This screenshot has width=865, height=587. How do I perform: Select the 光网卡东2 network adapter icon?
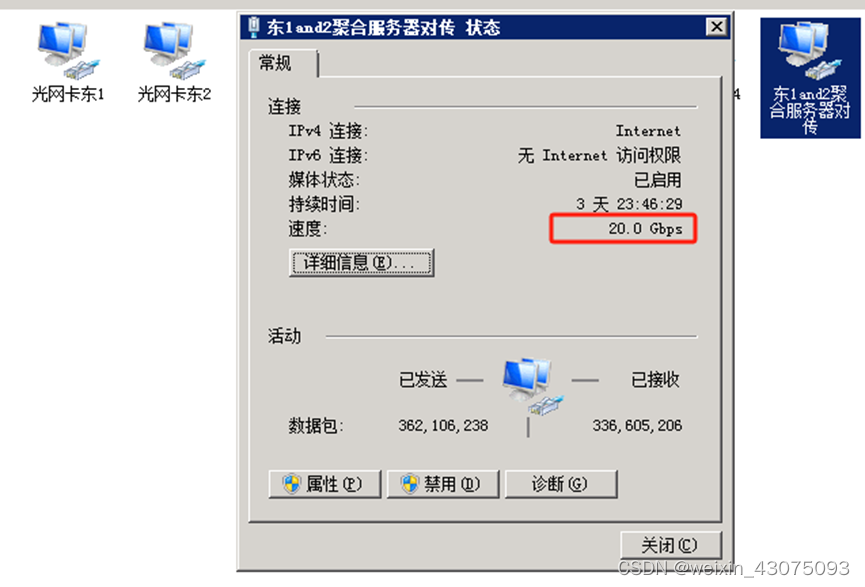pyautogui.click(x=174, y=51)
